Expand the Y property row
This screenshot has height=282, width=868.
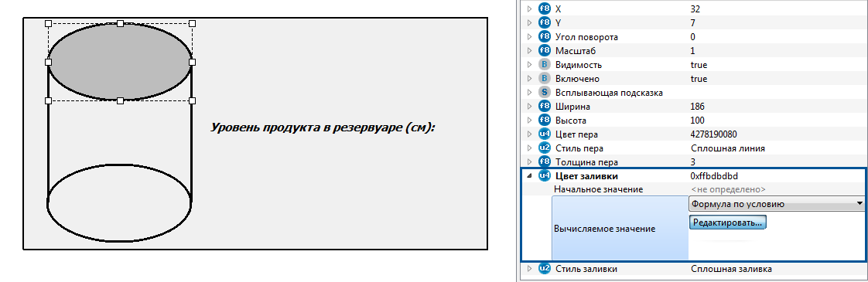(x=529, y=22)
